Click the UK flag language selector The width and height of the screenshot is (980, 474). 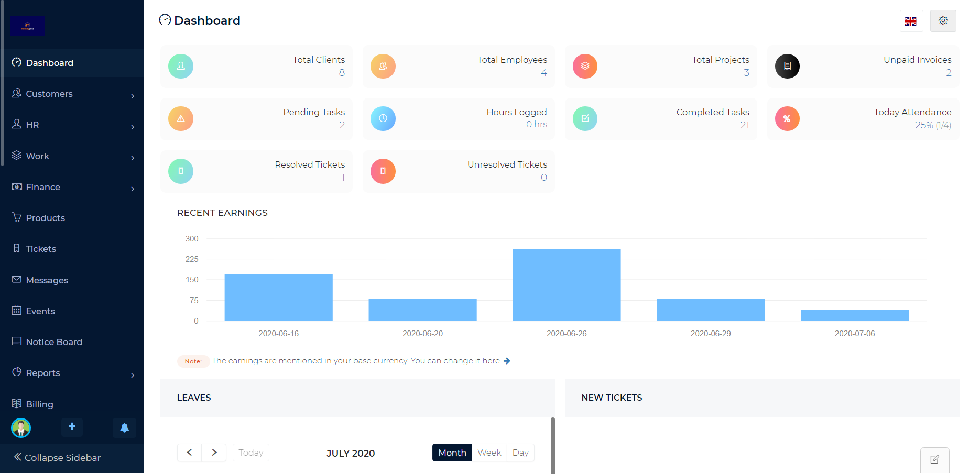[x=911, y=21]
